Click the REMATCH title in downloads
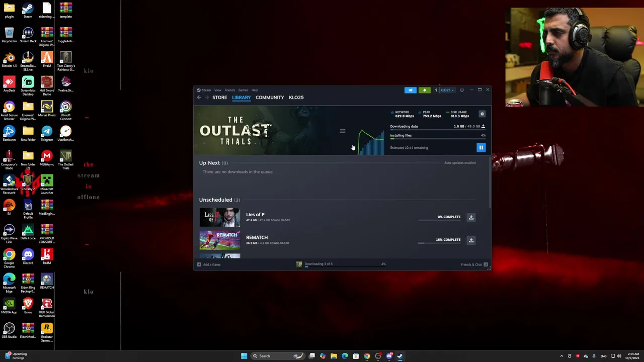Viewport: 644px width, 362px height. tap(257, 237)
